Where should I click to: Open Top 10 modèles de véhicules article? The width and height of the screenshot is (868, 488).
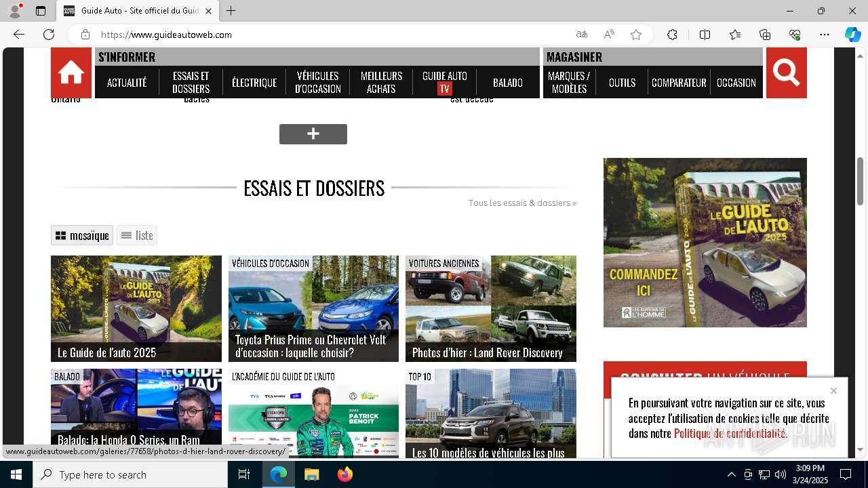coord(491,413)
